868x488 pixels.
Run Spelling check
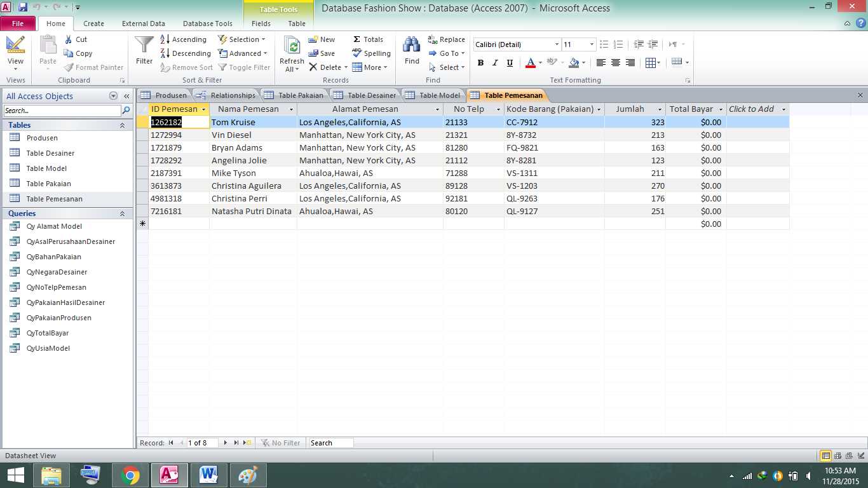371,53
